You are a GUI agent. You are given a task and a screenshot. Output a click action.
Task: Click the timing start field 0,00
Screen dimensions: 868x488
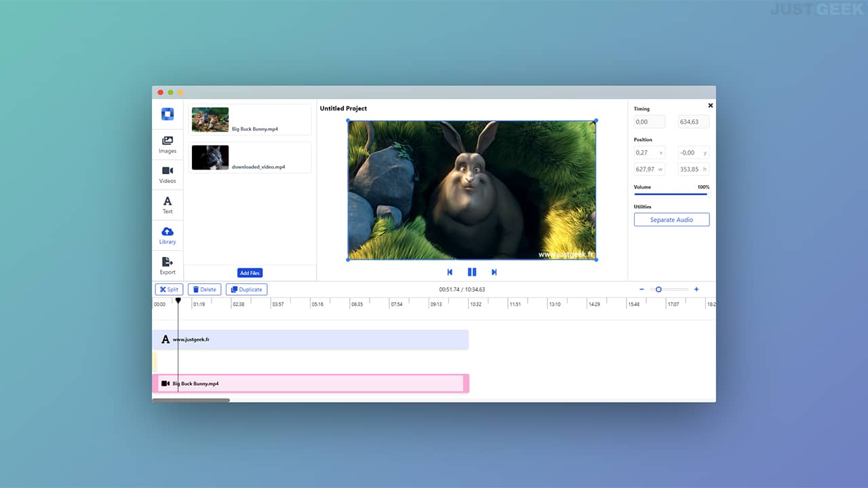point(650,122)
